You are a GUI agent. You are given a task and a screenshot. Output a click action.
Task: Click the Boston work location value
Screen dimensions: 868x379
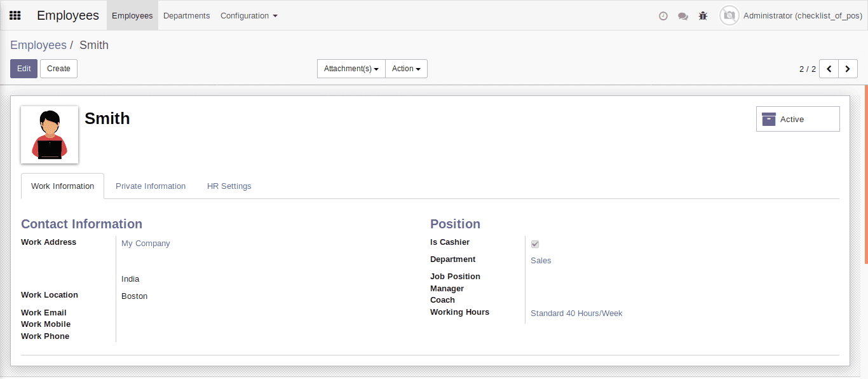pos(134,296)
